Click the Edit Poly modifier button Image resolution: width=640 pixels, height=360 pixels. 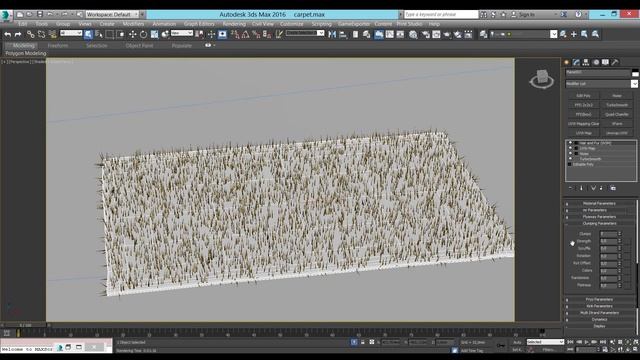(x=583, y=96)
